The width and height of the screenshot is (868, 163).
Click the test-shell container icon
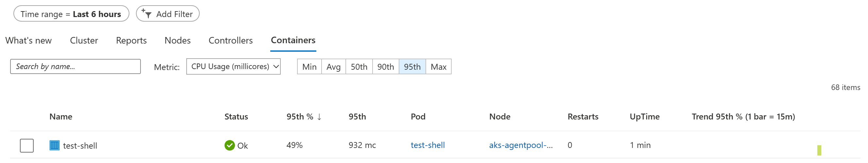(54, 145)
